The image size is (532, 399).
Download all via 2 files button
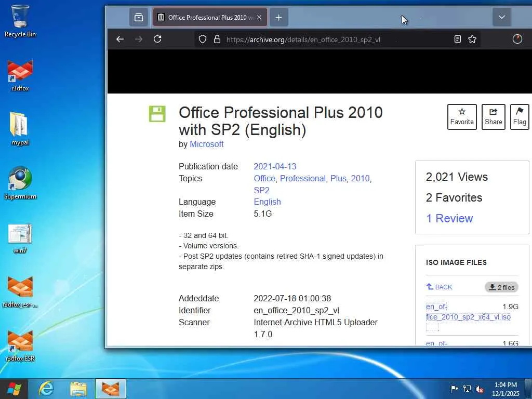click(501, 287)
